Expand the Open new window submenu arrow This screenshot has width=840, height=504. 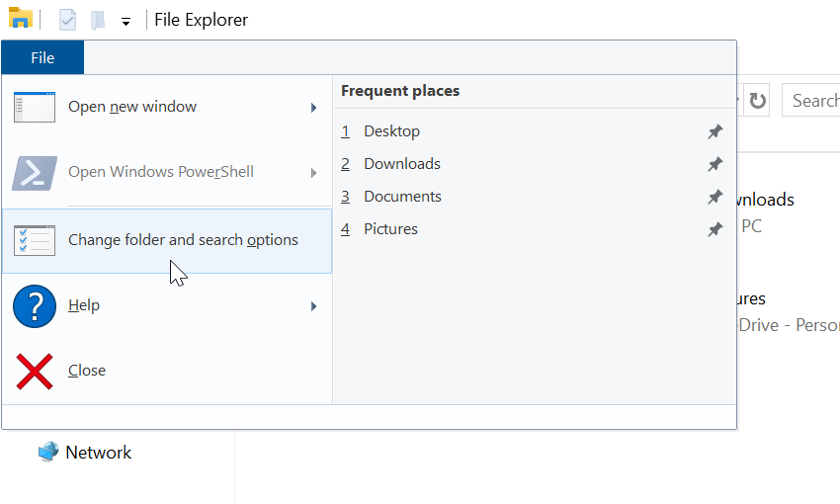pos(314,108)
